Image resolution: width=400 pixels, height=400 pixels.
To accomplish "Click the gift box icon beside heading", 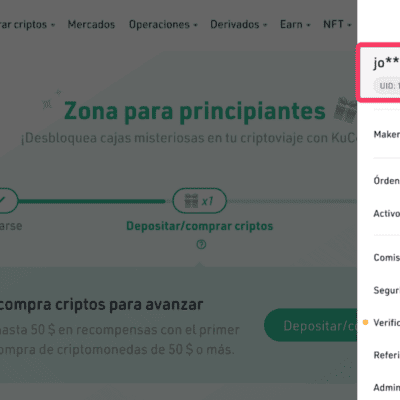I will pos(345,110).
